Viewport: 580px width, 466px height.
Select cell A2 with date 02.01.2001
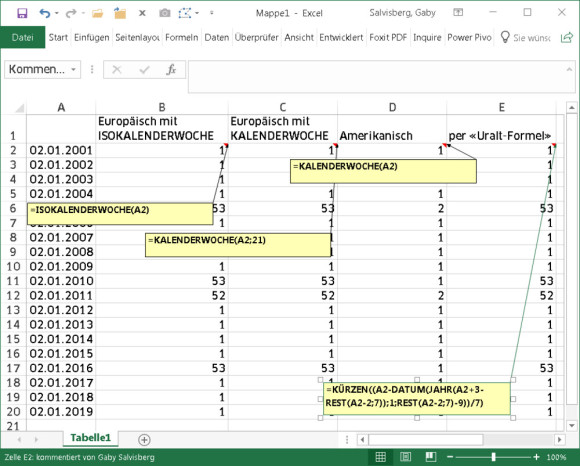tap(61, 151)
